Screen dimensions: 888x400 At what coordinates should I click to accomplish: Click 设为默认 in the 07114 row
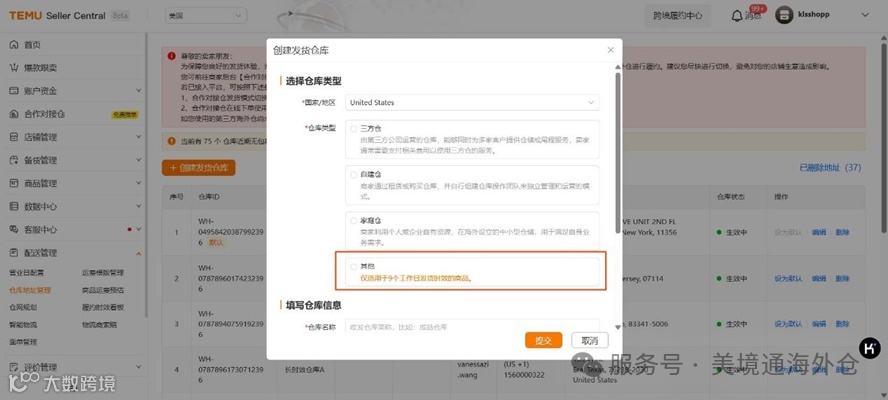click(788, 279)
